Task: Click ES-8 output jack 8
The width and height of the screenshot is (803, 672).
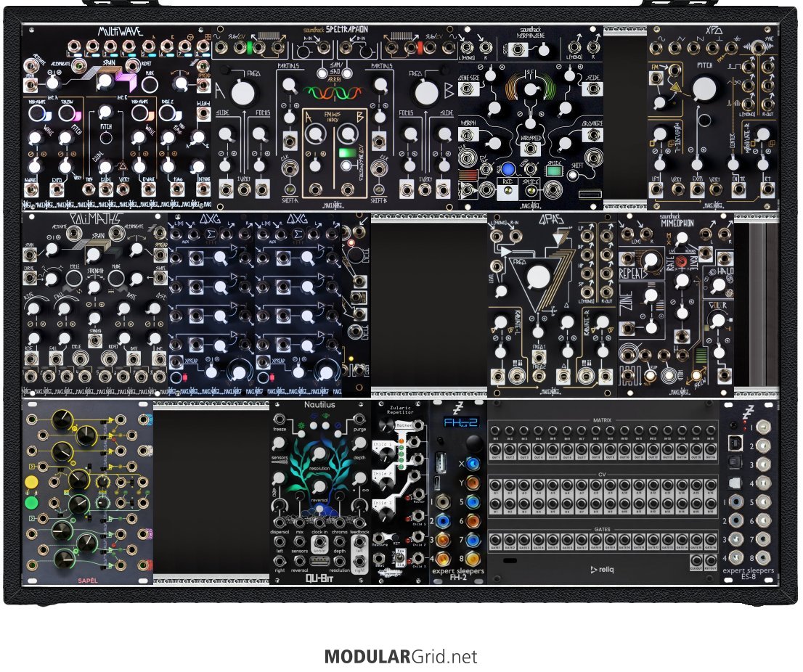Action: pyautogui.click(x=763, y=557)
